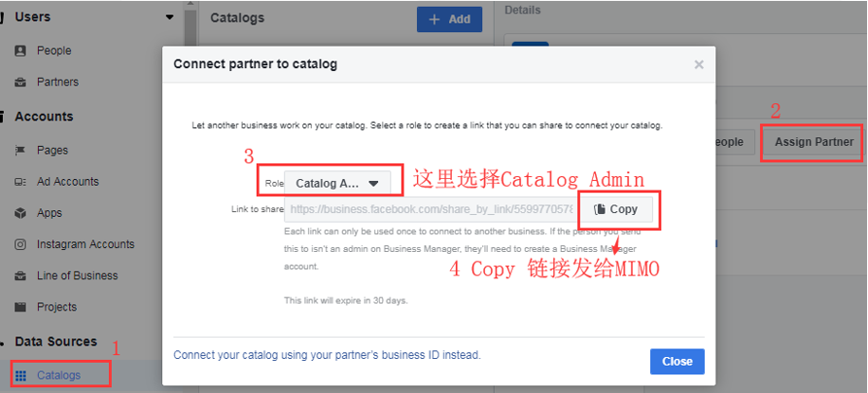The height and width of the screenshot is (393, 868).
Task: Select Catalogs under Data Sources
Action: [x=58, y=375]
